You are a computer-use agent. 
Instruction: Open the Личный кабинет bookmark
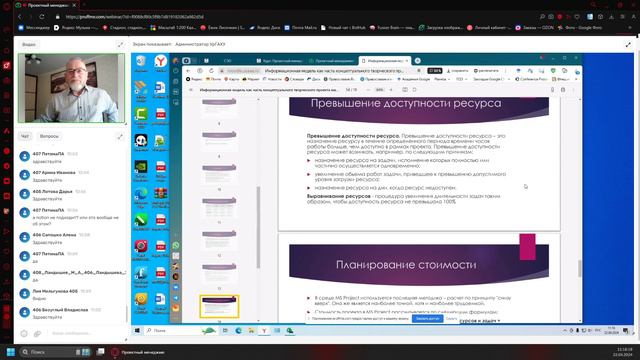(488, 28)
